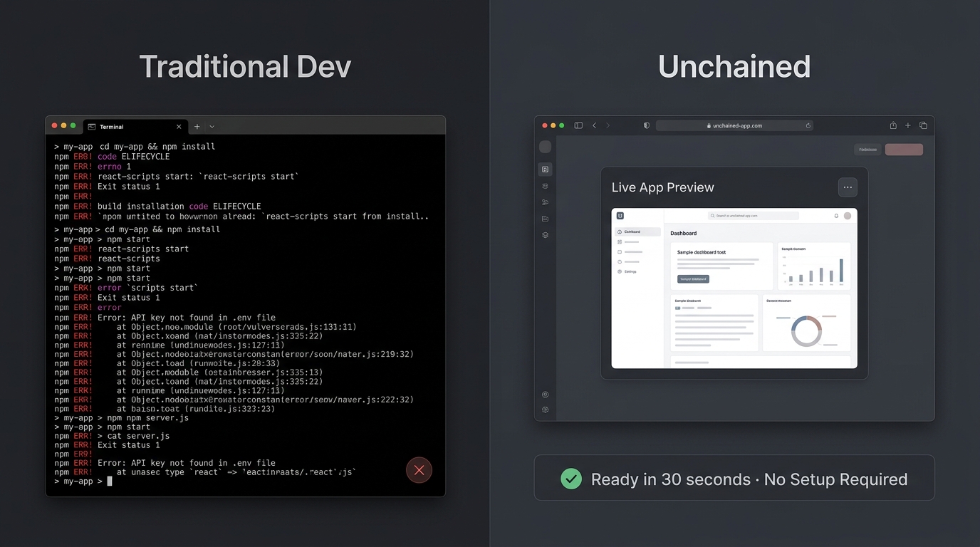Open the stacked layers icon in dark sidebar
This screenshot has width=980, height=547.
546,235
